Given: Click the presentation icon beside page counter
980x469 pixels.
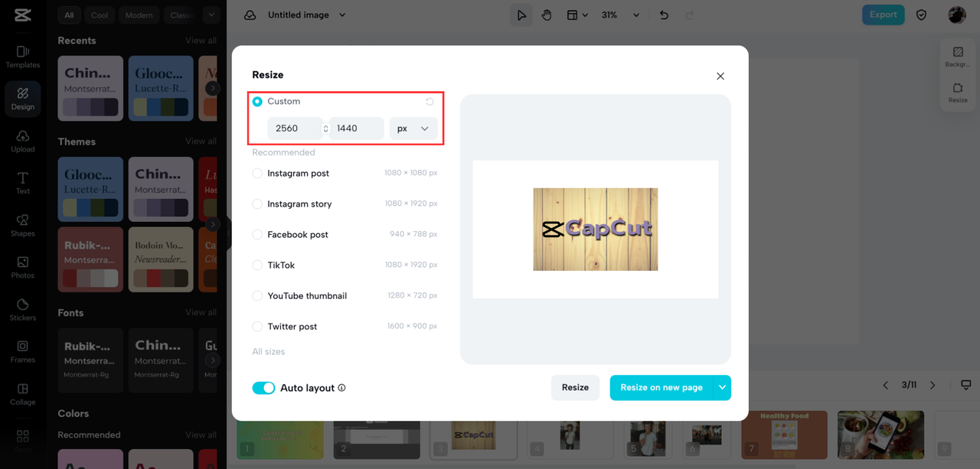Looking at the screenshot, I should [x=966, y=385].
